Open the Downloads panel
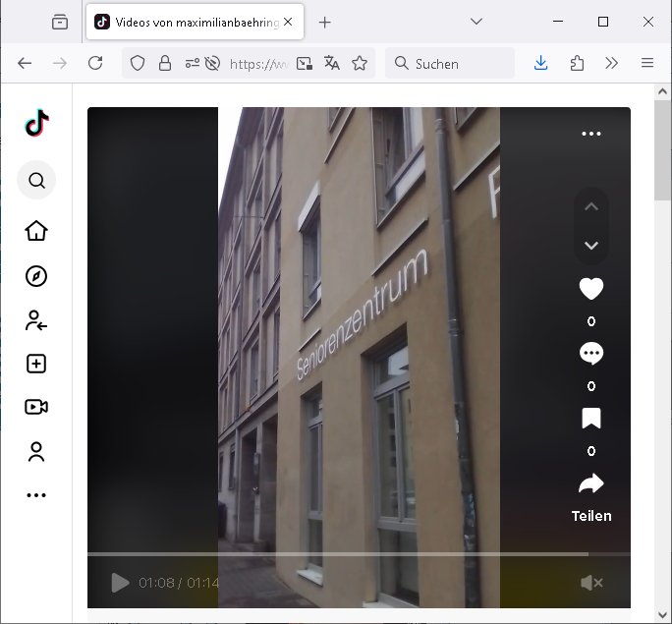 tap(541, 64)
